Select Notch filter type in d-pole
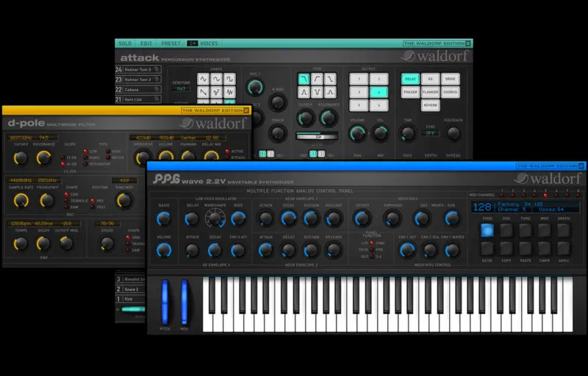The image size is (588, 376). point(108,157)
